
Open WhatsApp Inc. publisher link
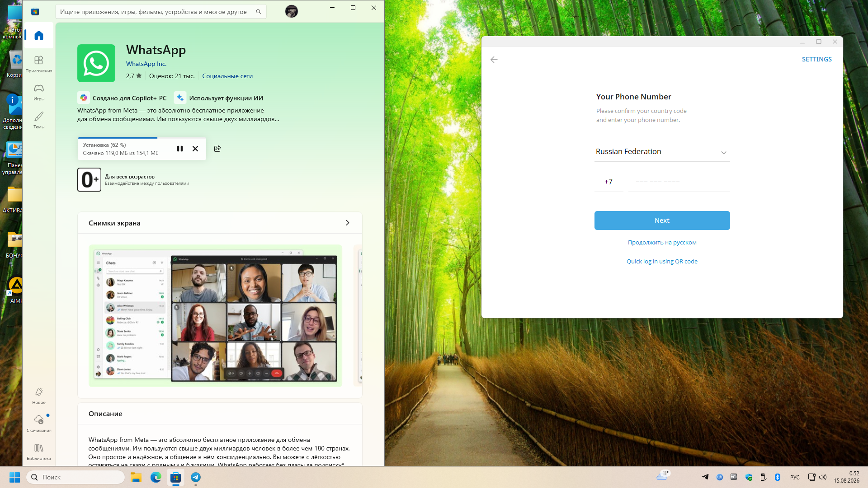click(x=146, y=64)
